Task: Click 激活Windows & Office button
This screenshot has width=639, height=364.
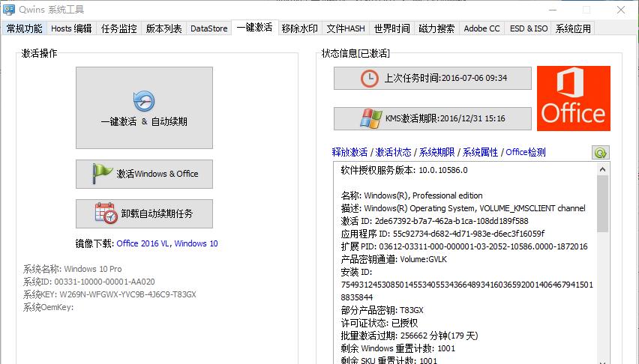Action: 144,174
